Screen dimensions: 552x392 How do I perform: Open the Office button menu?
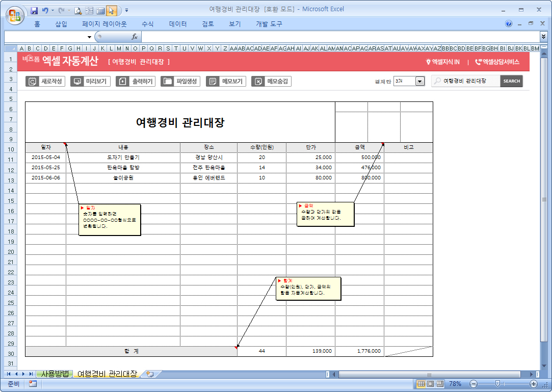point(14,15)
